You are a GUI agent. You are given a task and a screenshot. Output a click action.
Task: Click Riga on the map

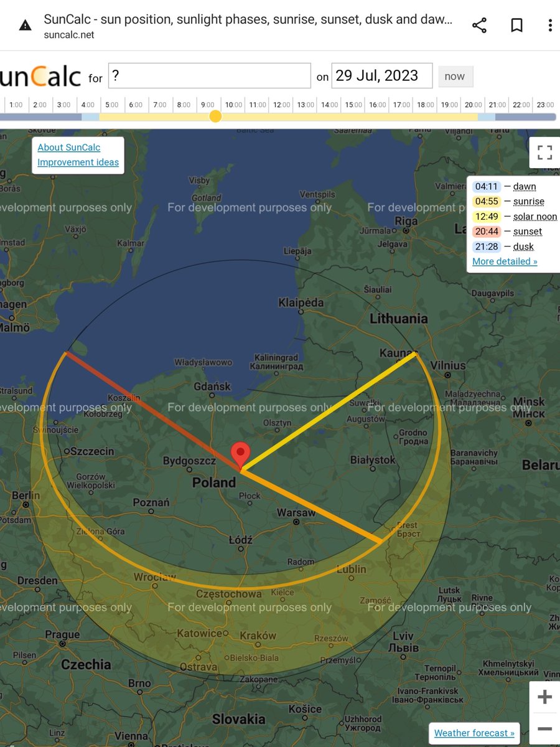(406, 221)
